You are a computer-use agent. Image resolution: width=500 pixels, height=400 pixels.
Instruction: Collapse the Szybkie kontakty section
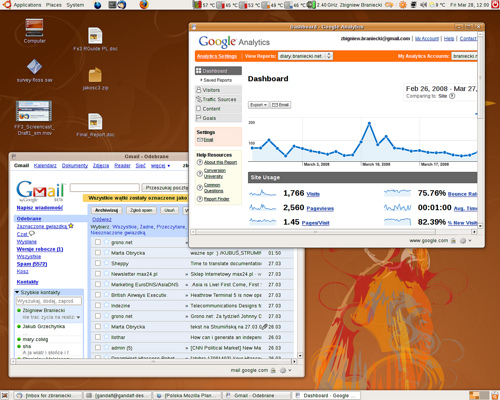click(17, 292)
